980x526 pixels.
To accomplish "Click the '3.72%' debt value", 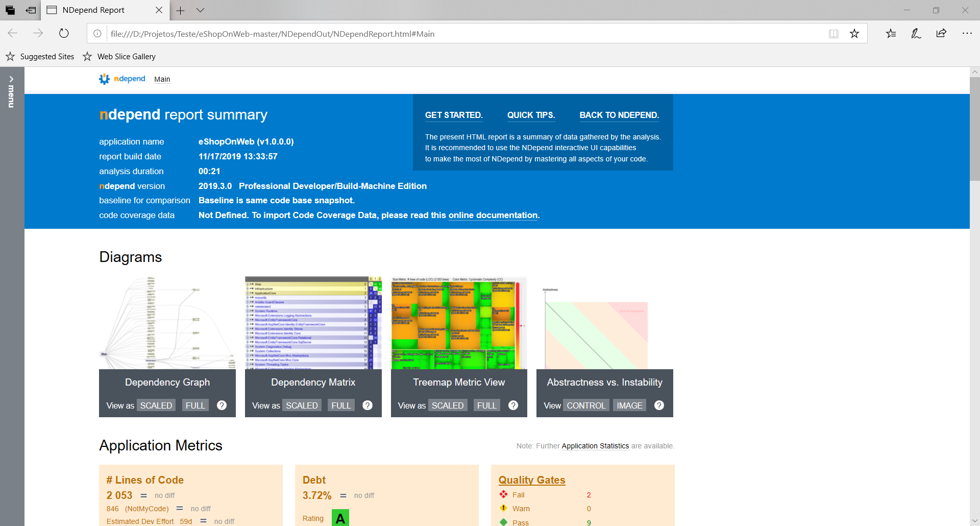I will (x=317, y=495).
